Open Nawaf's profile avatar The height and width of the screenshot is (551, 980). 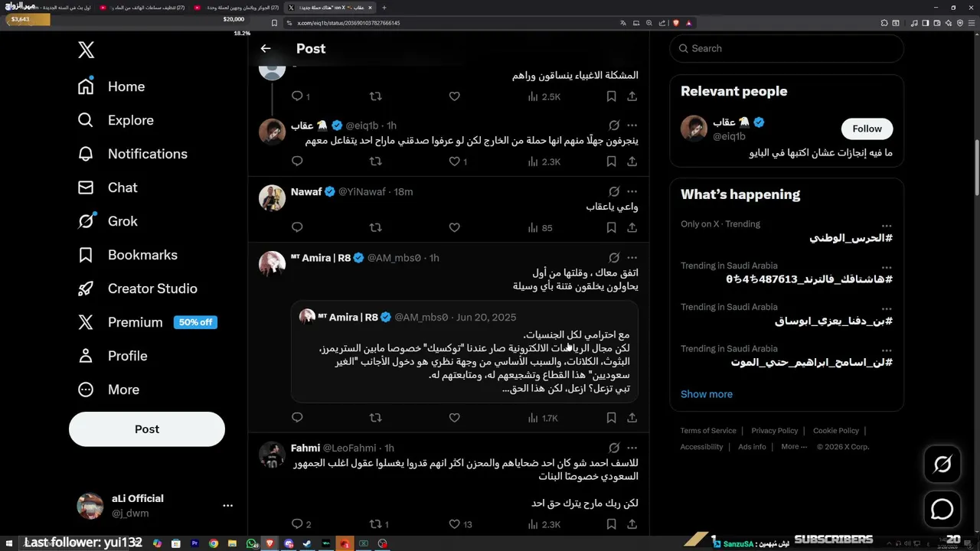[272, 197]
